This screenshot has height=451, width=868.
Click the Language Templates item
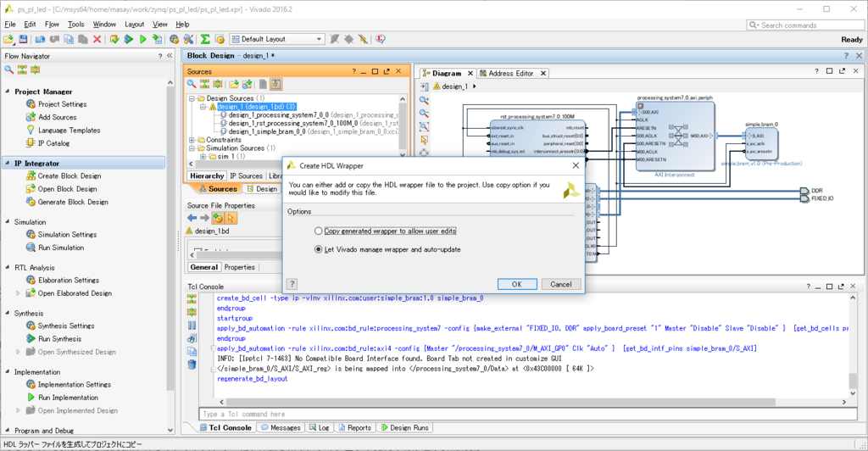click(x=70, y=130)
